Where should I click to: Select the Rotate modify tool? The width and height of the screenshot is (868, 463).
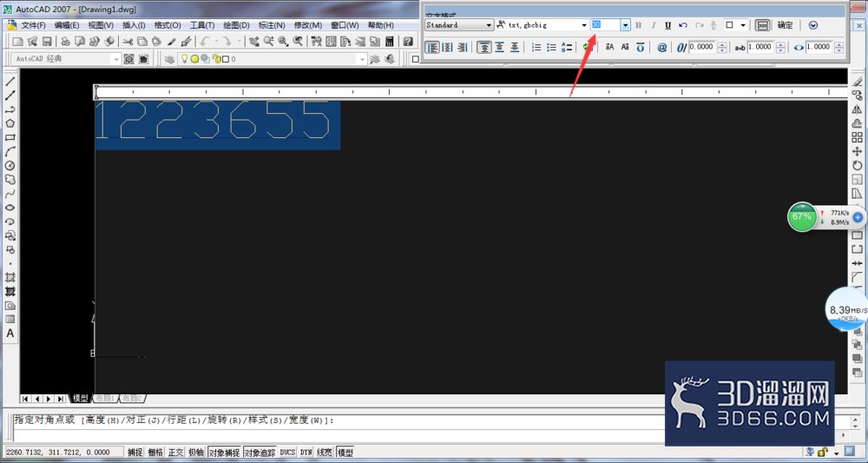tap(857, 166)
